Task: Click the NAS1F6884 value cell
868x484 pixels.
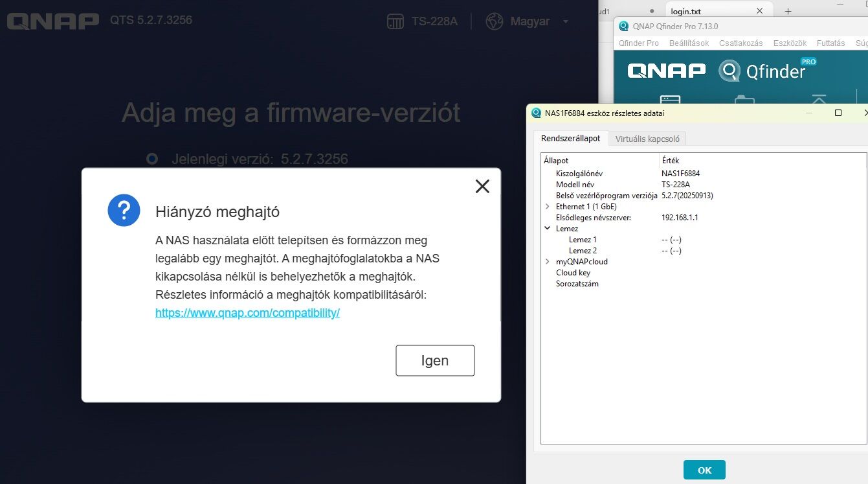Action: tap(680, 174)
